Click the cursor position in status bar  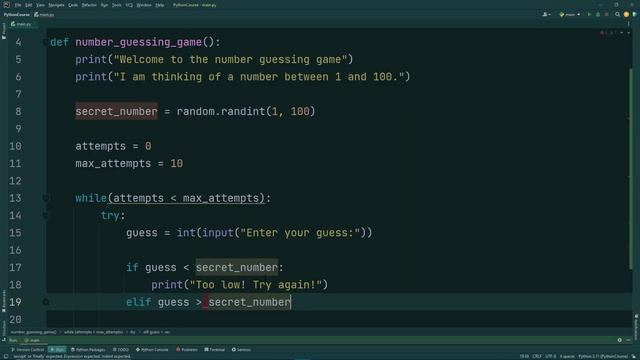click(x=524, y=356)
